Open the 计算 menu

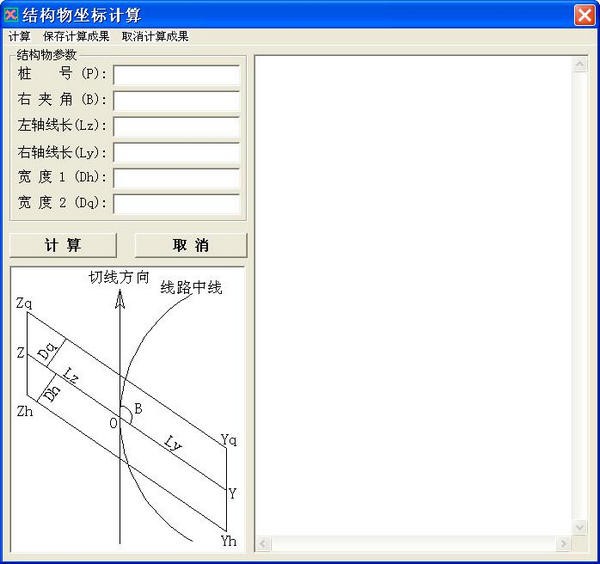point(19,36)
